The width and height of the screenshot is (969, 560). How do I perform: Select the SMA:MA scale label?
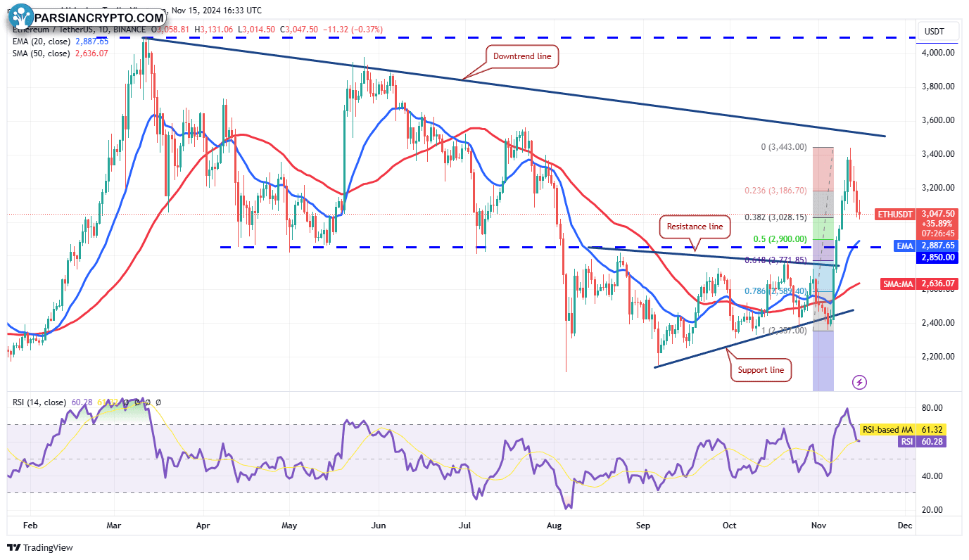pos(897,284)
